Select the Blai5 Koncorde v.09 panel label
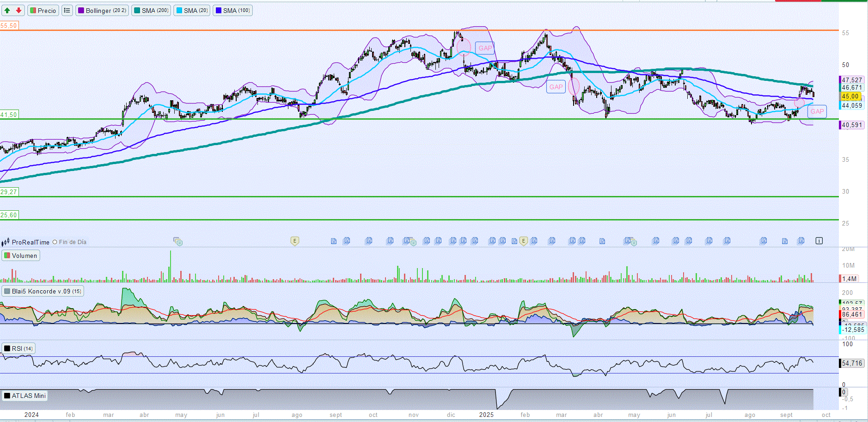Viewport: 868px width, 422px height. click(43, 291)
